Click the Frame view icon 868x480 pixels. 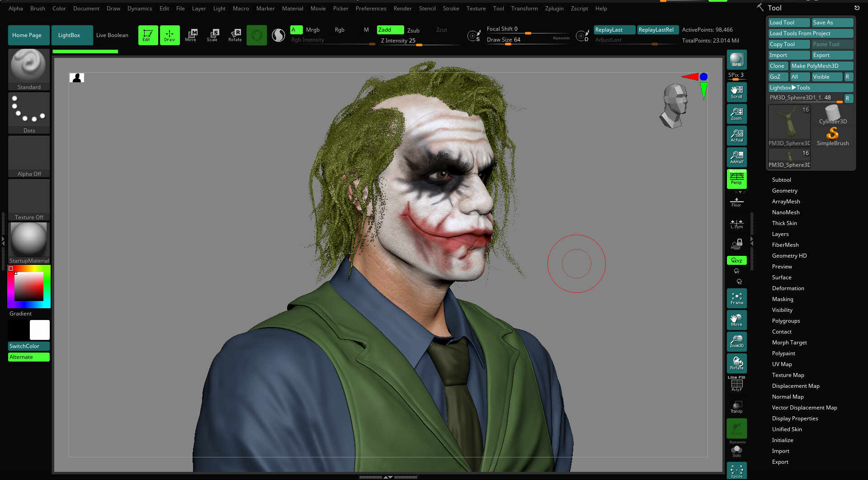(736, 298)
